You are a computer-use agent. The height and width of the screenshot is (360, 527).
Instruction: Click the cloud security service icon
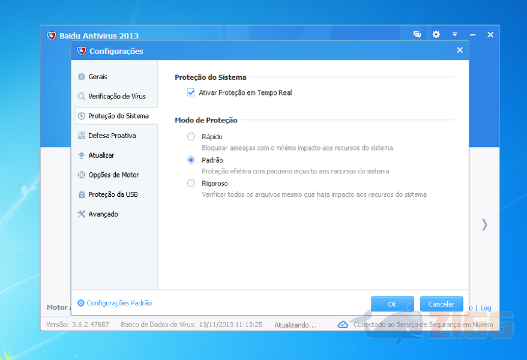343,325
